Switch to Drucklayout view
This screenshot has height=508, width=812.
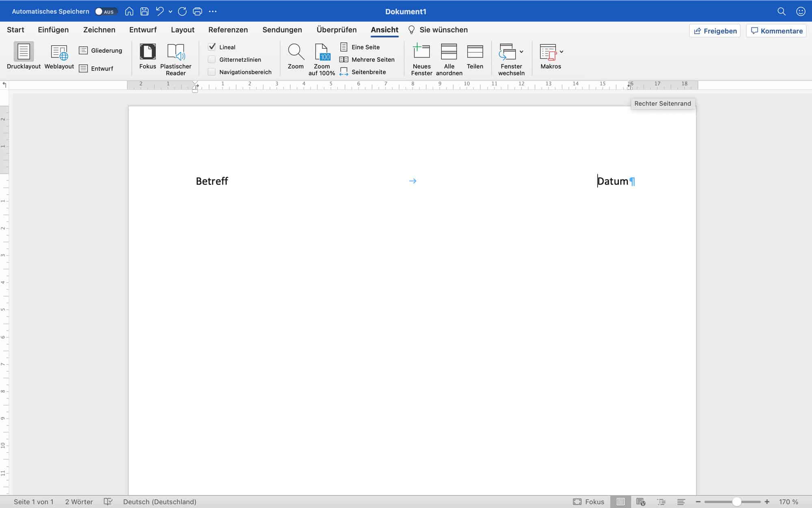24,56
